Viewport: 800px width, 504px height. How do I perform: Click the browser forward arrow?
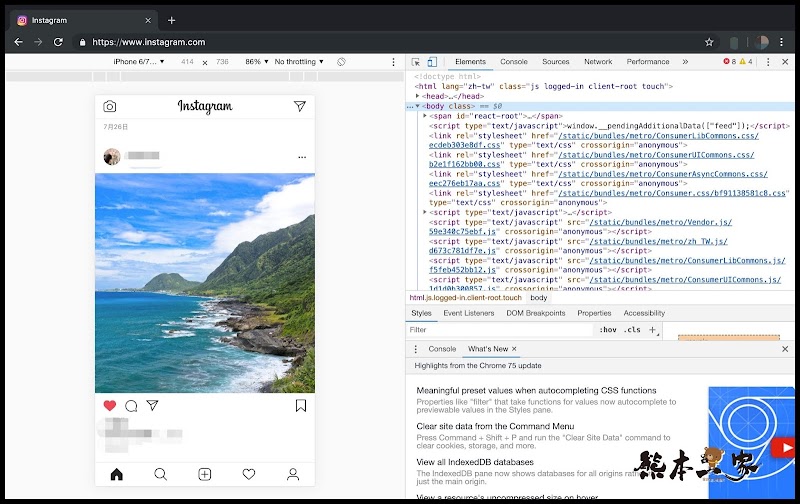coord(38,42)
